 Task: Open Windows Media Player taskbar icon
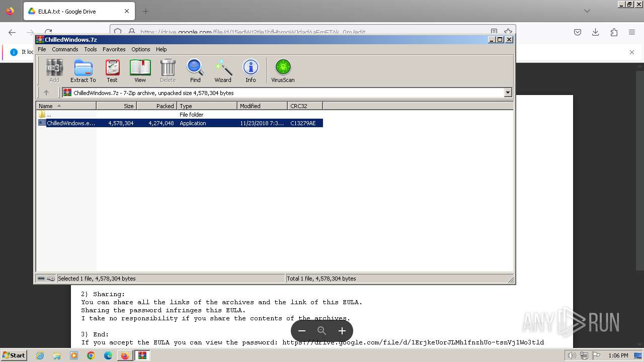coord(74,355)
